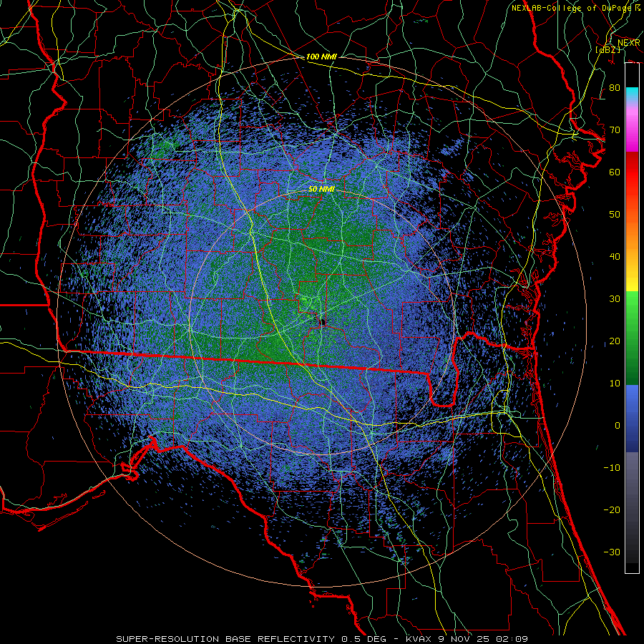Viewport: 644px width, 644px height.
Task: Click the blue segment of the color bar
Action: [632, 418]
